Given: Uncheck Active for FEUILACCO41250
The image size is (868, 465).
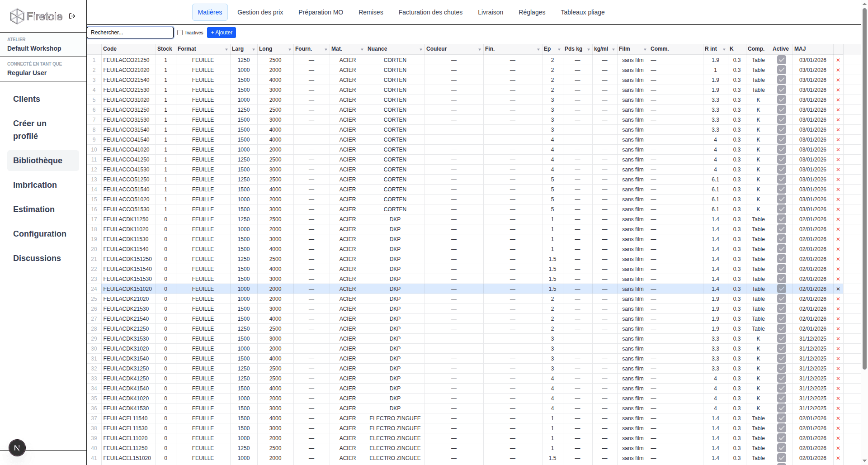Looking at the screenshot, I should tap(782, 159).
